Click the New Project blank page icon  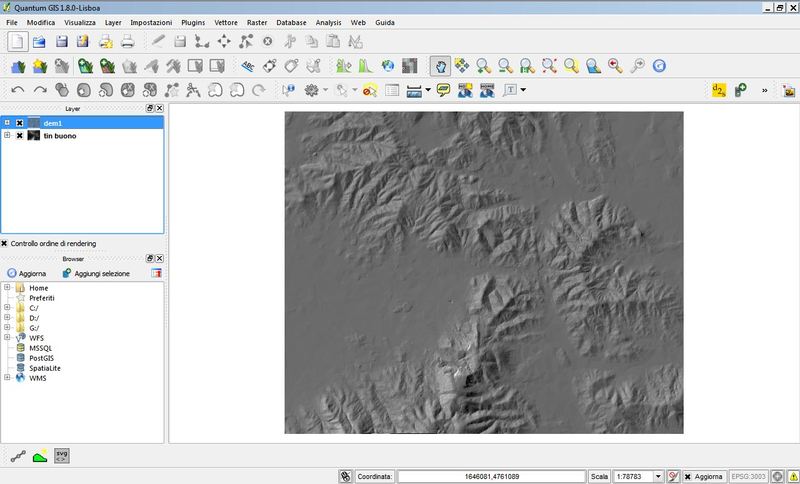click(17, 41)
